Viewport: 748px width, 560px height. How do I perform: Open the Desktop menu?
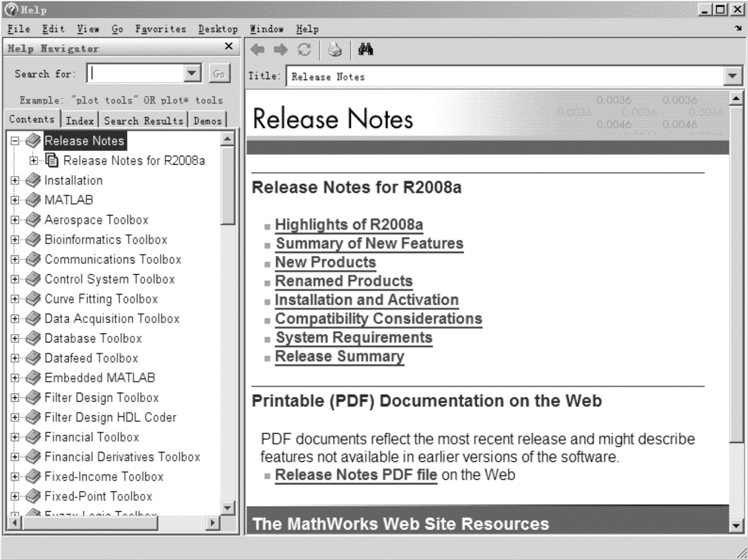[218, 29]
